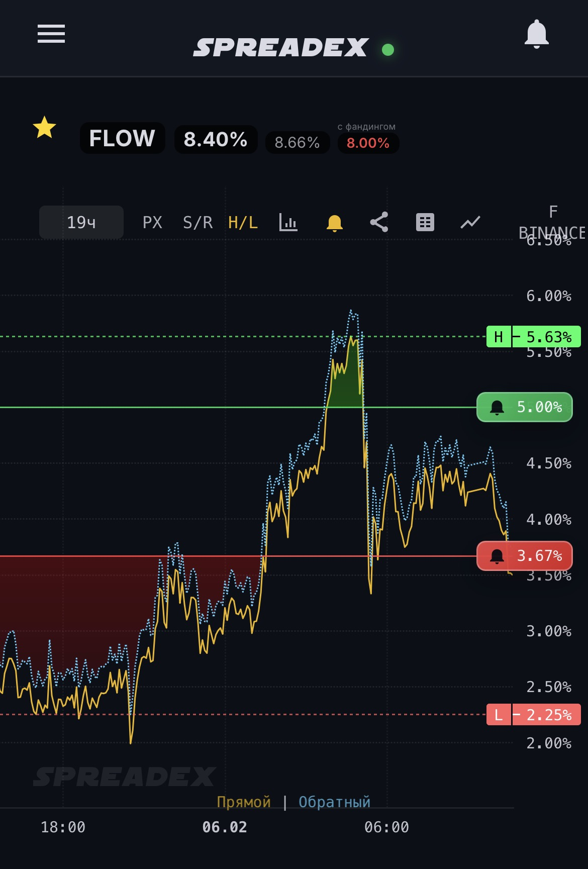The image size is (588, 869).
Task: Toggle H/L lines
Action: pos(243,222)
